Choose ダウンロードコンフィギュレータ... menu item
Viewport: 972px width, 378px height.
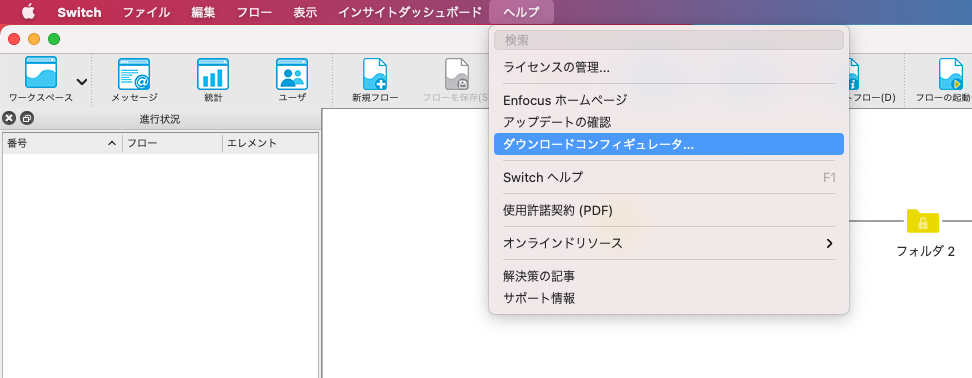tap(669, 144)
